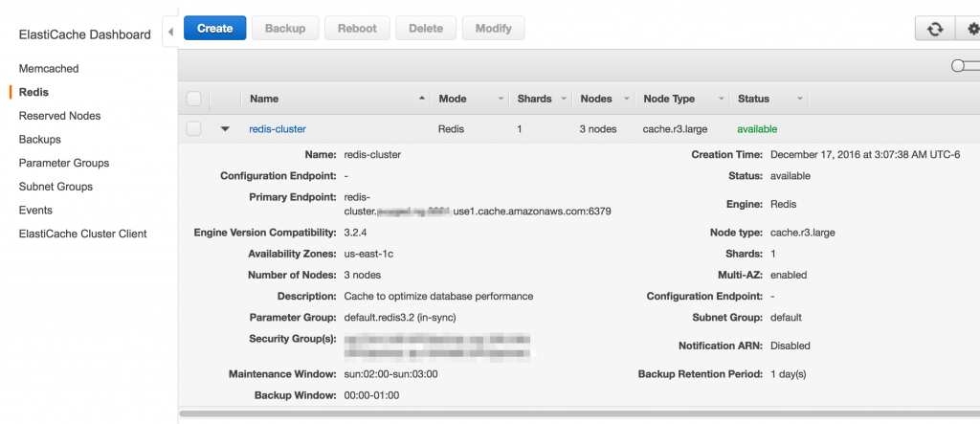The image size is (980, 424).
Task: Click the sun:02:00-sun:03:00 maintenance window value
Action: 390,374
